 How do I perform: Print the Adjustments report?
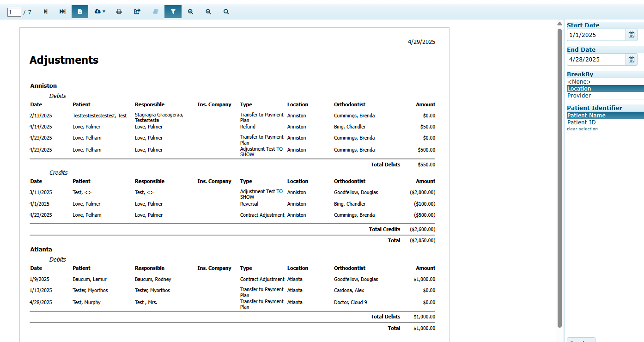[119, 12]
